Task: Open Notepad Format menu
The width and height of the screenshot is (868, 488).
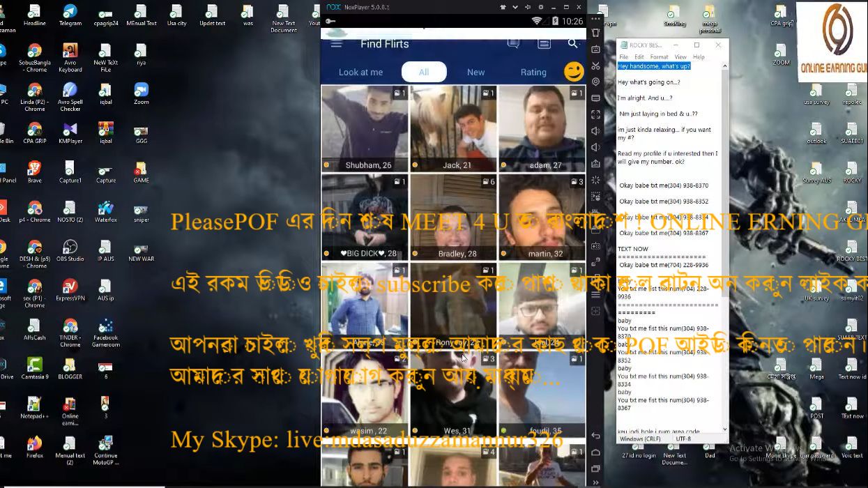Action: point(659,57)
